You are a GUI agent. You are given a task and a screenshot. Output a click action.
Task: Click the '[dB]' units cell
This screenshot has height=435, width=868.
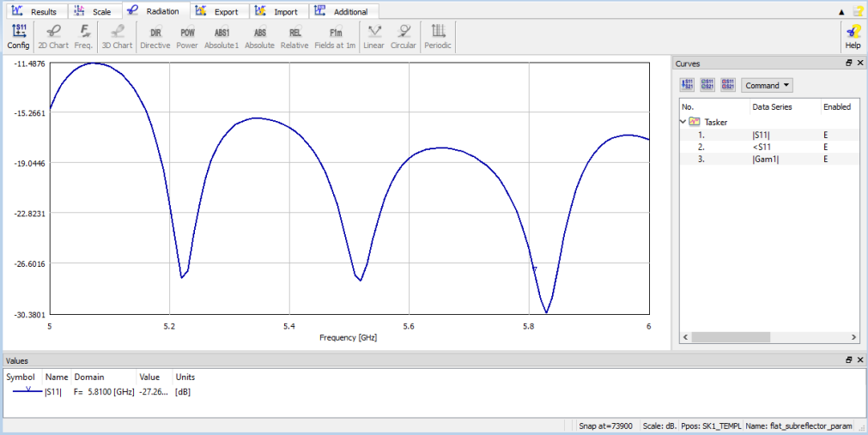point(183,392)
